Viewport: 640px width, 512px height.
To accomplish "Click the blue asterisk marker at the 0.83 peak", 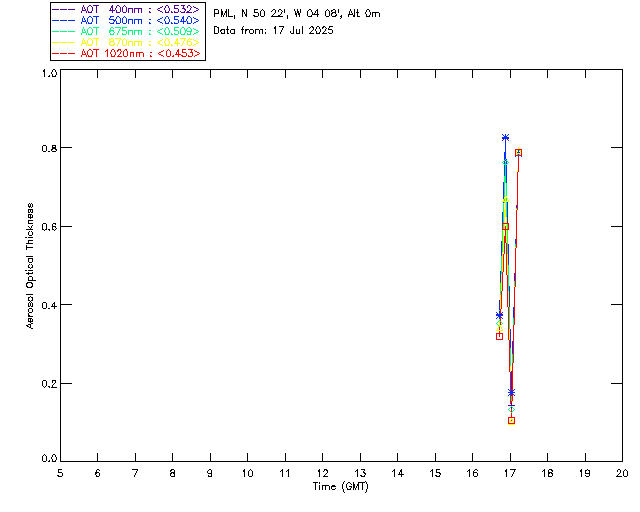I will pos(505,138).
